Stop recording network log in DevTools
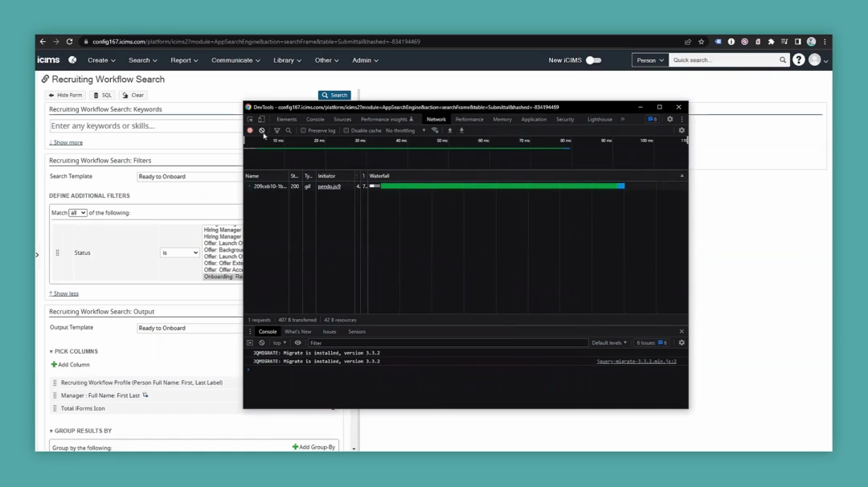This screenshot has height=487, width=868. point(250,131)
